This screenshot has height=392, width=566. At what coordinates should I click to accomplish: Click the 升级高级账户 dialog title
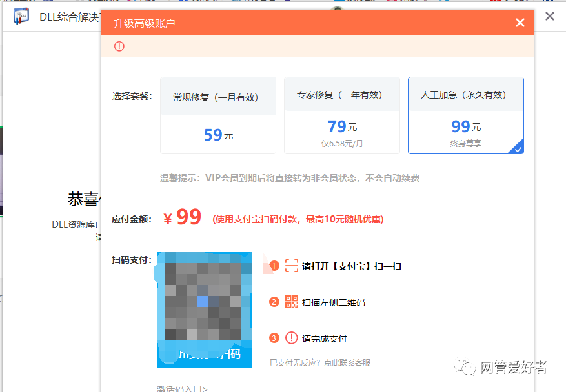point(144,23)
